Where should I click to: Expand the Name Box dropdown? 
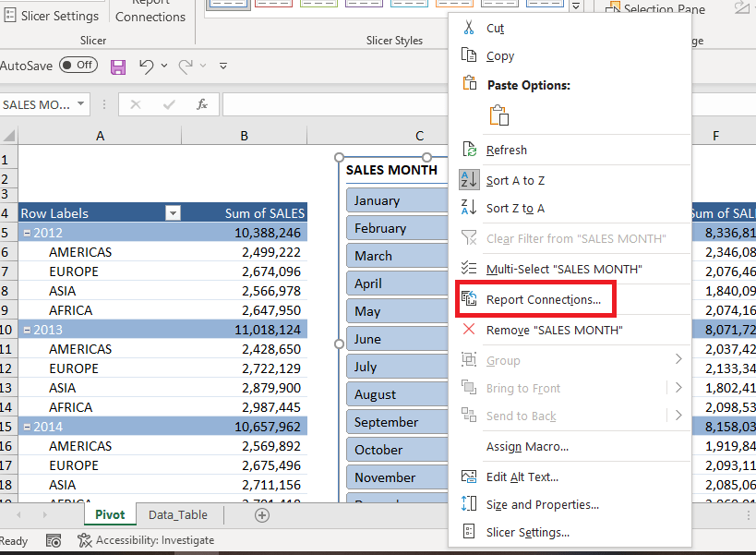81,103
